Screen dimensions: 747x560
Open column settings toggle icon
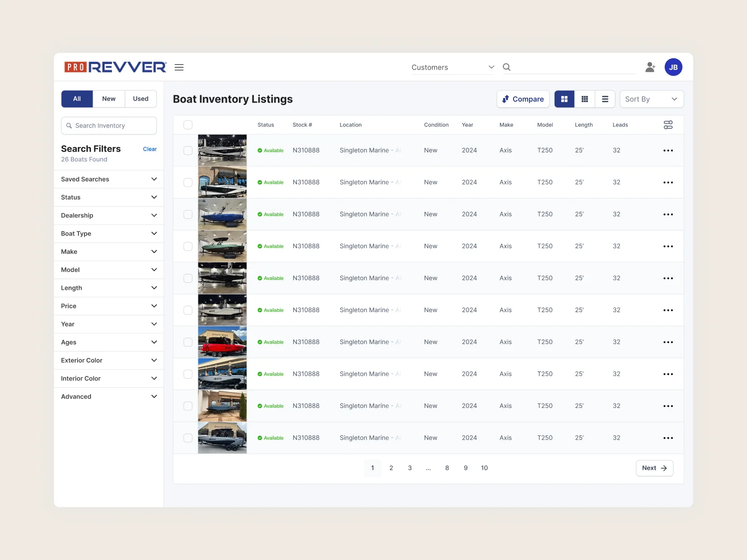668,125
